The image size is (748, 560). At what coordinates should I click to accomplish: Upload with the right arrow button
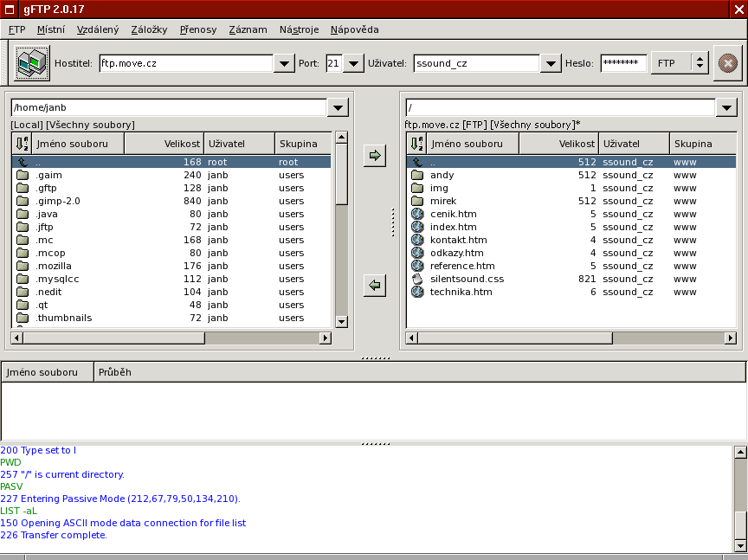[x=375, y=156]
